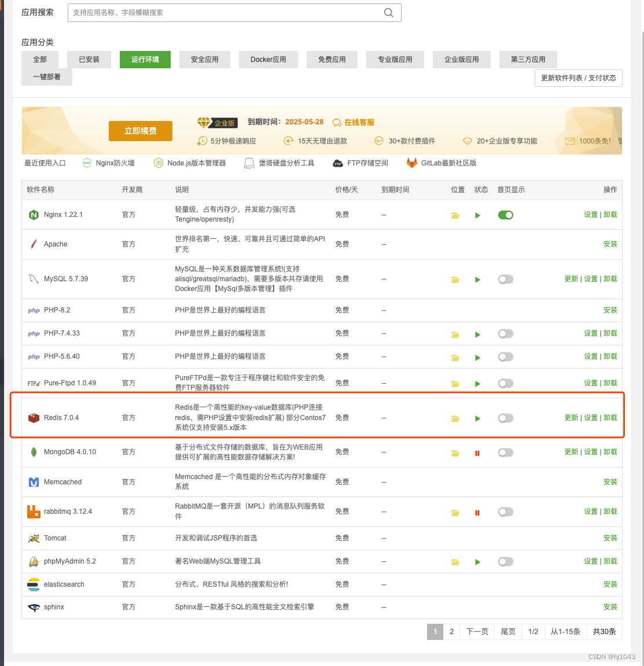Click the Nginx running status play icon
Screen dimensions: 644x666
click(477, 215)
